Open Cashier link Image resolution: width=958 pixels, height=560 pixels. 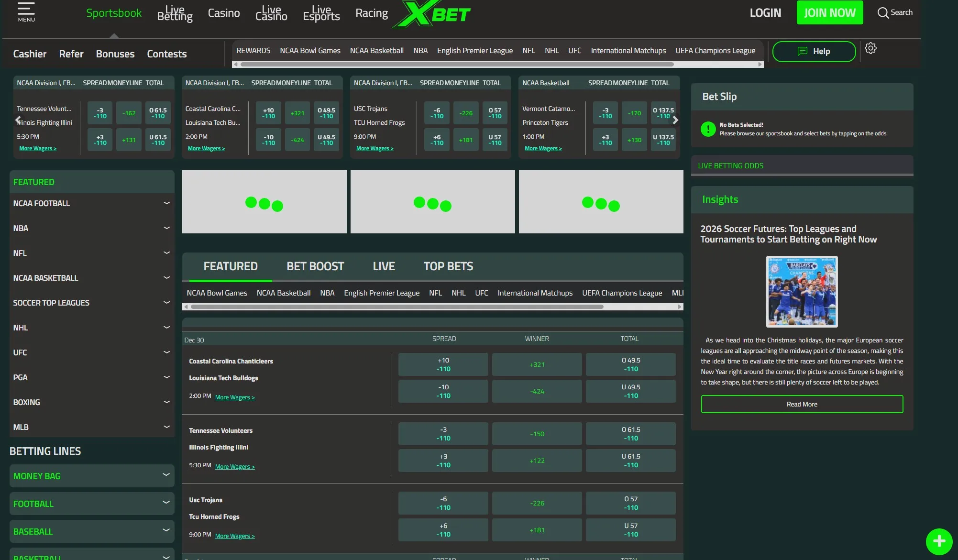click(30, 54)
